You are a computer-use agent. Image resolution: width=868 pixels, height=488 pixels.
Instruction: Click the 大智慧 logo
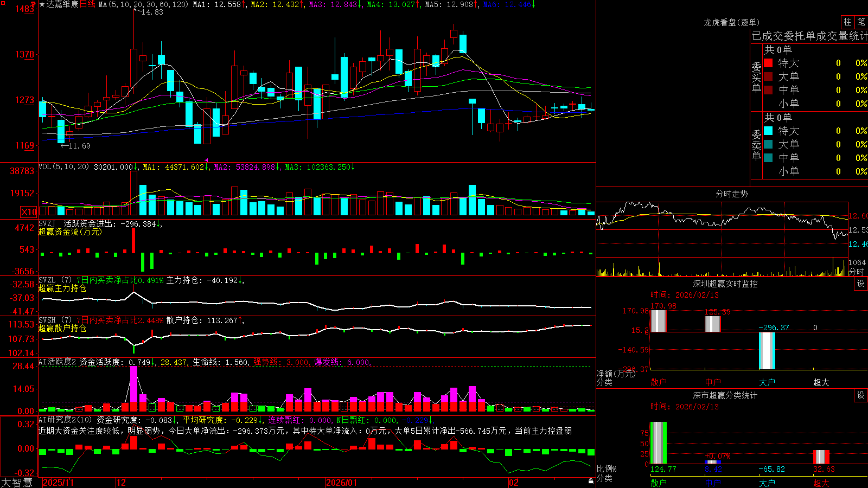point(17,483)
